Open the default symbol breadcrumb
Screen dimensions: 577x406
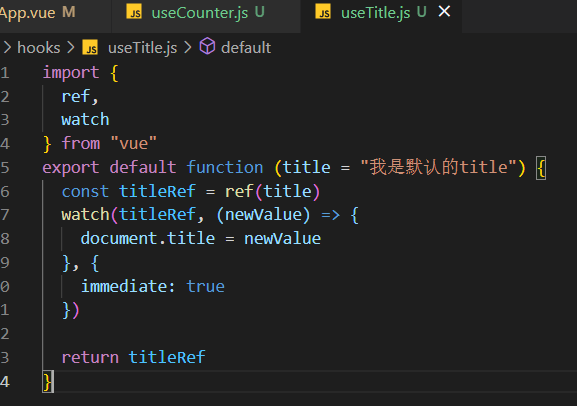point(246,48)
